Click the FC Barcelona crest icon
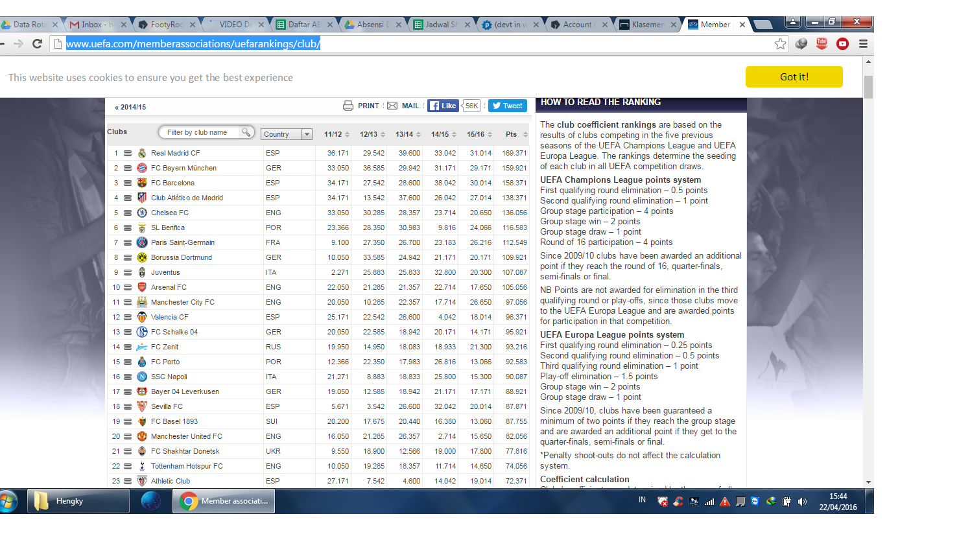This screenshot has height=560, width=970. [x=142, y=183]
